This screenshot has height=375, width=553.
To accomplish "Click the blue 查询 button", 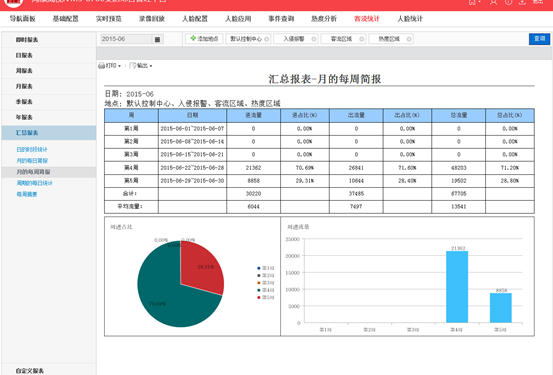I will [539, 39].
